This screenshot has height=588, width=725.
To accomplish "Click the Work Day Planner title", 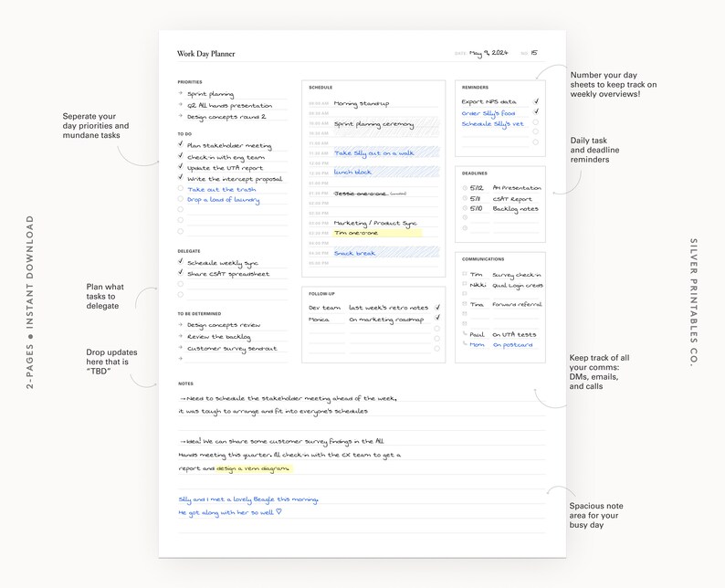I will pyautogui.click(x=205, y=54).
